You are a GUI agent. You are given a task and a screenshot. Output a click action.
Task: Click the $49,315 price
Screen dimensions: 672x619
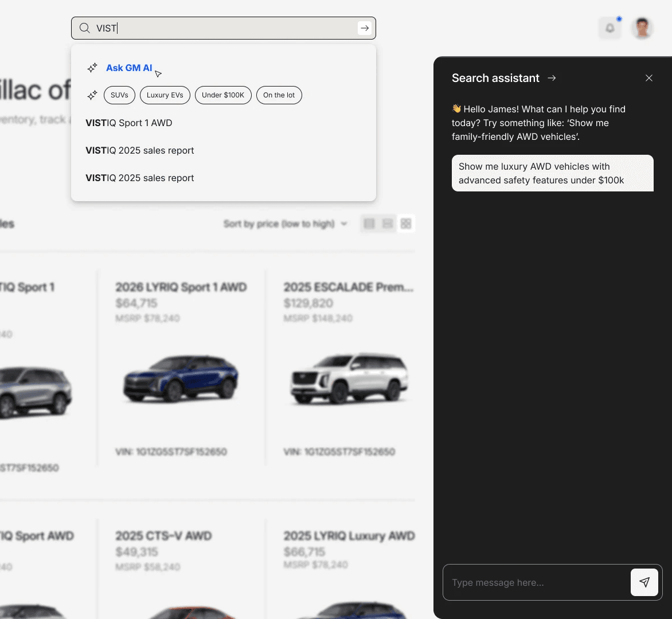[x=136, y=552]
